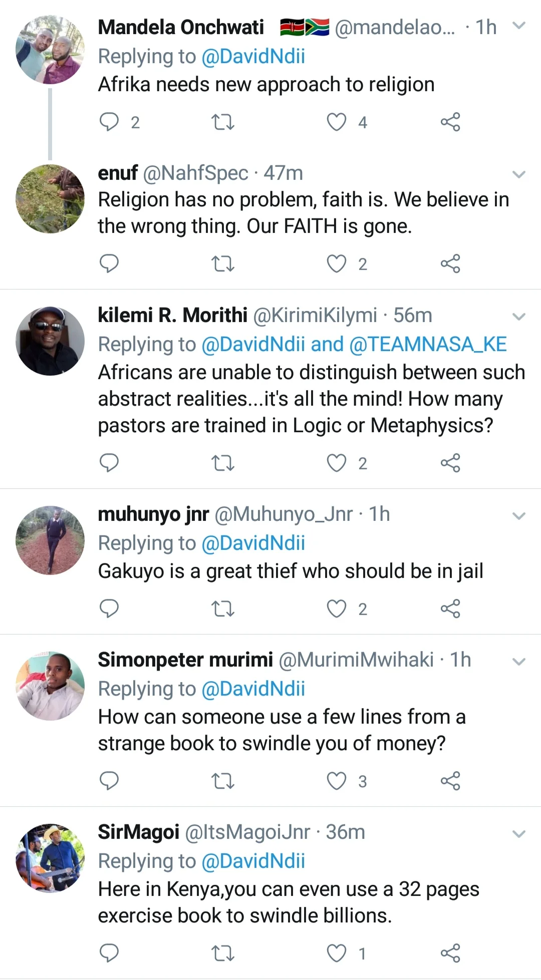Open SirMagoi's display name
This screenshot has height=980, width=541.
pos(138,832)
